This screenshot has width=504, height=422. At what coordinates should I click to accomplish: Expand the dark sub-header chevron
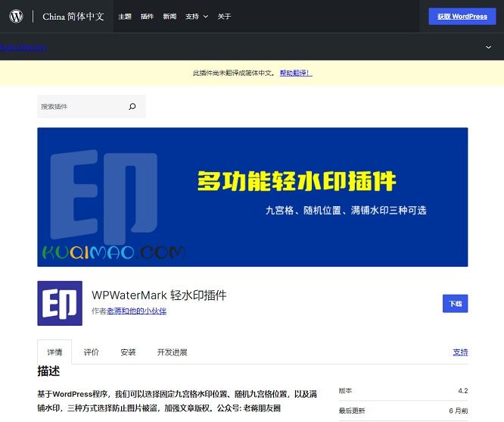click(488, 47)
